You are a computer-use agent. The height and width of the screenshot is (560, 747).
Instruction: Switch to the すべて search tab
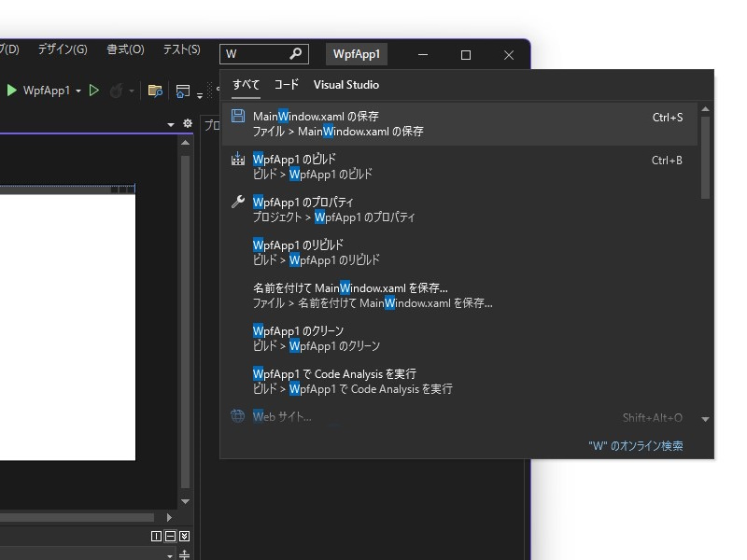coord(246,85)
